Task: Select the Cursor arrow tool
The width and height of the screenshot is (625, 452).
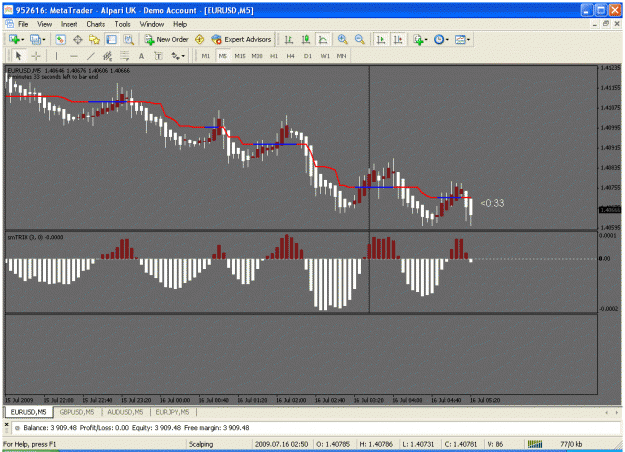Action: pos(18,56)
